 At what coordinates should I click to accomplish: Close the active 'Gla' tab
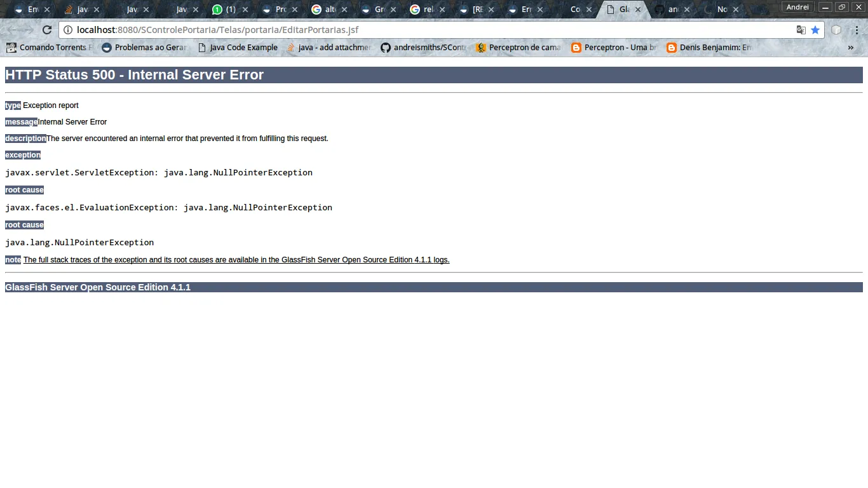click(638, 10)
